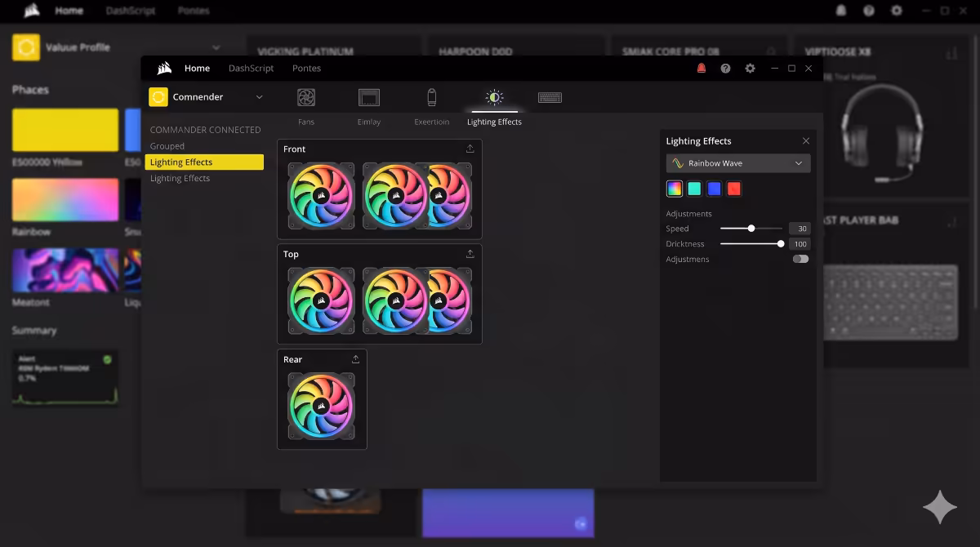Click the COMMANDER CONNECTED heading

click(x=206, y=130)
